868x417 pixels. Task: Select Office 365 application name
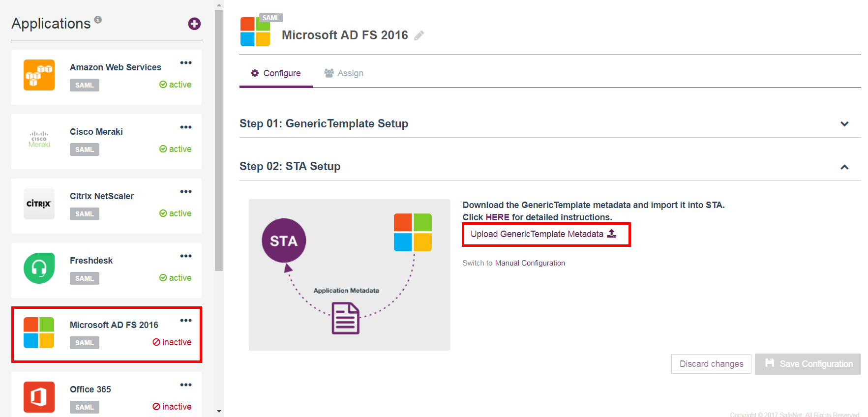point(90,389)
